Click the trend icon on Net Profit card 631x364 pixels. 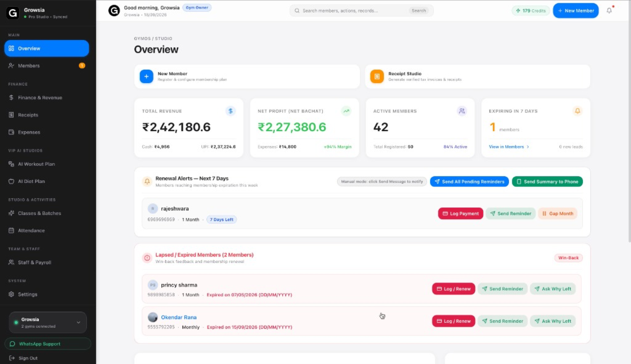346,111
